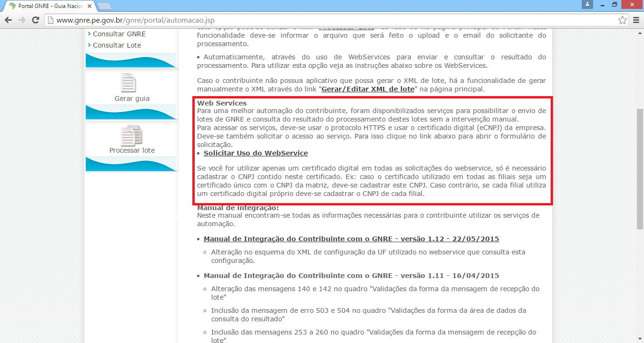This screenshot has height=343, width=644.
Task: Open Manual de Integração versão 1.12 link
Action: pos(351,239)
